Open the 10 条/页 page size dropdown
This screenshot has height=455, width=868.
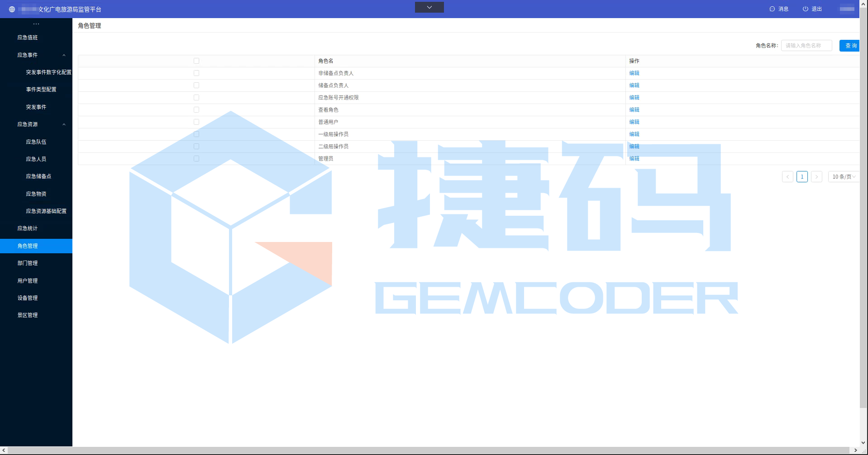(843, 177)
